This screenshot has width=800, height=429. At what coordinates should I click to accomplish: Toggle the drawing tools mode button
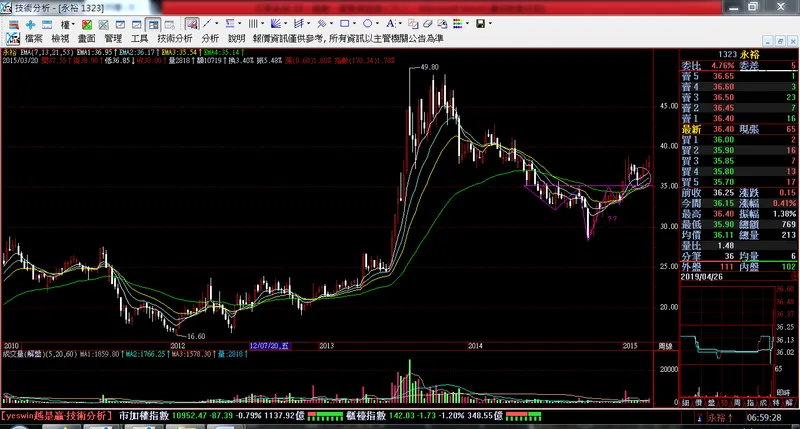click(x=192, y=24)
